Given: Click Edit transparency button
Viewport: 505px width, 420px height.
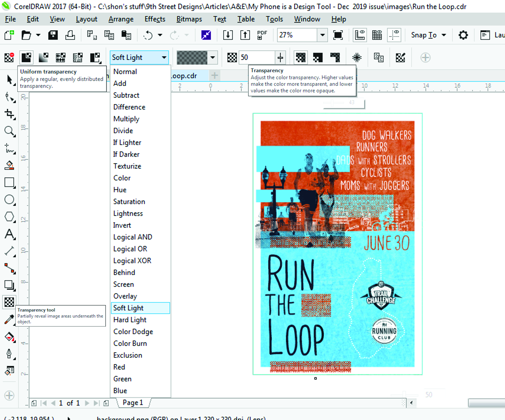Looking at the screenshot, I should [400, 57].
